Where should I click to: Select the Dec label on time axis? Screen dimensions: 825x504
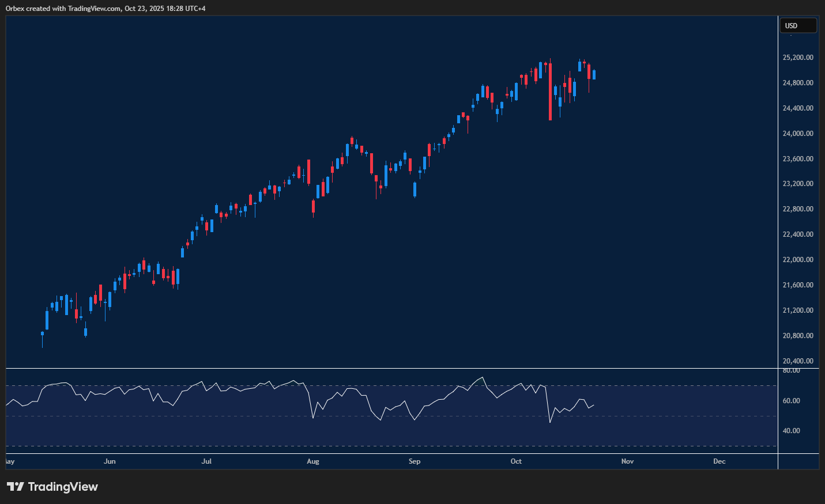pyautogui.click(x=719, y=461)
